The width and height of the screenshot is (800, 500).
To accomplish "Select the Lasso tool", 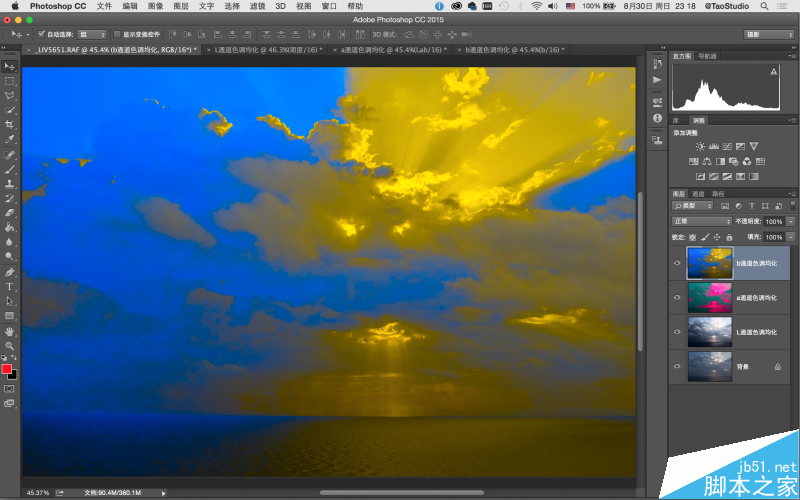I will 9,95.
